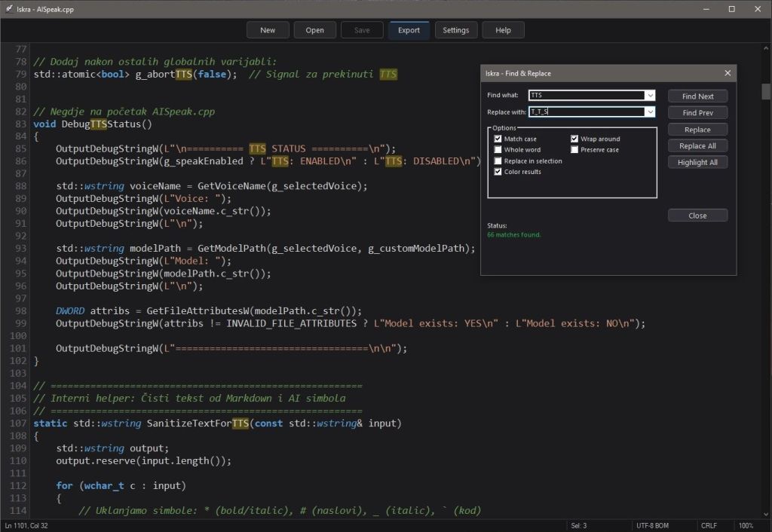This screenshot has width=772, height=532.
Task: Click the UTF-8 BOM encoding in status bar
Action: pyautogui.click(x=653, y=525)
